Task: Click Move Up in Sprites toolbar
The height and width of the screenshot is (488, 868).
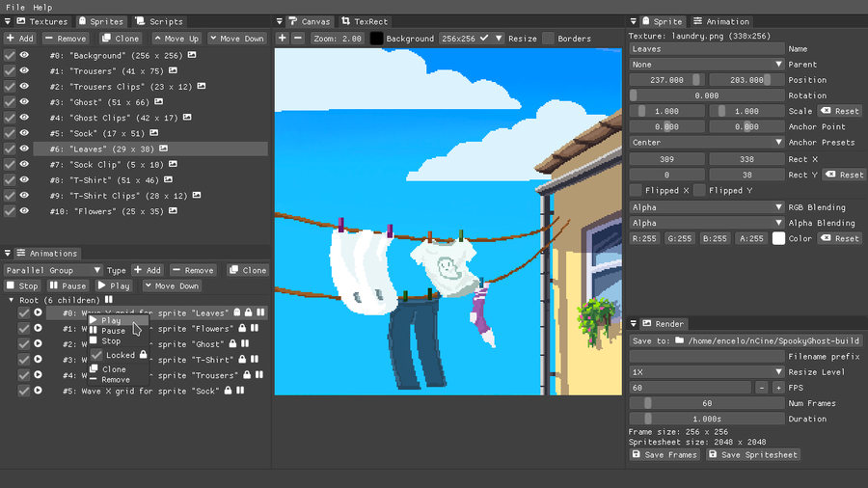Action: tap(176, 39)
